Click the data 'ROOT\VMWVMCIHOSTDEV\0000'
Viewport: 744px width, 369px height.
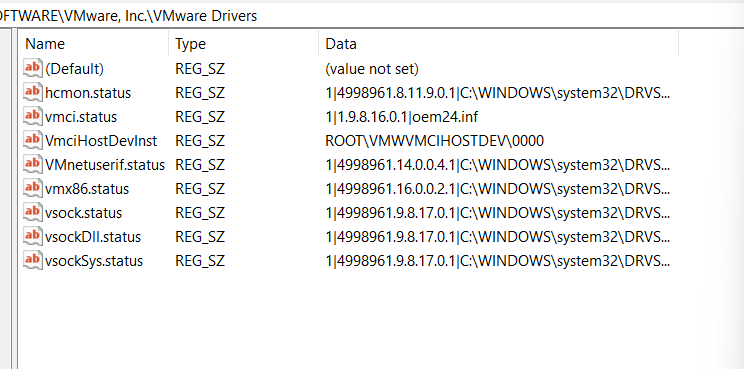[435, 141]
